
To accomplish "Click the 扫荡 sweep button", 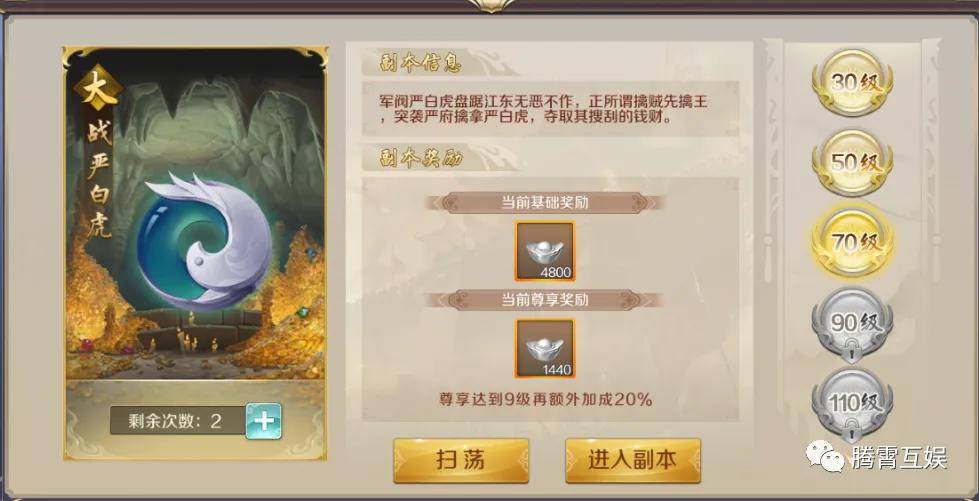I will tap(461, 460).
